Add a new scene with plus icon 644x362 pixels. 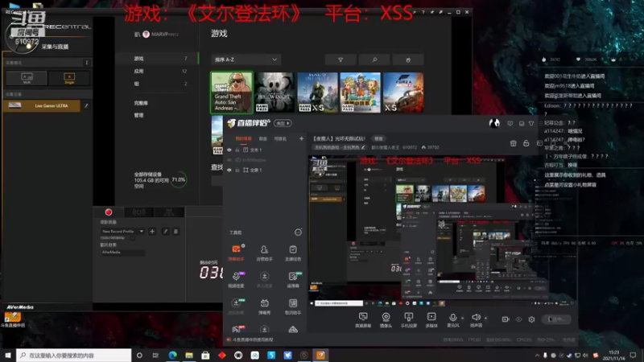(x=301, y=138)
